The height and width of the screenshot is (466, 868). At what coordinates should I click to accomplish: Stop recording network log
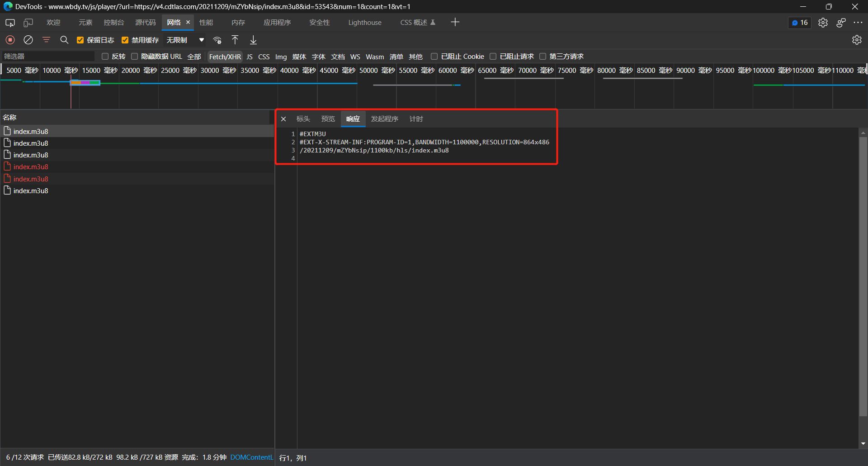click(x=10, y=40)
